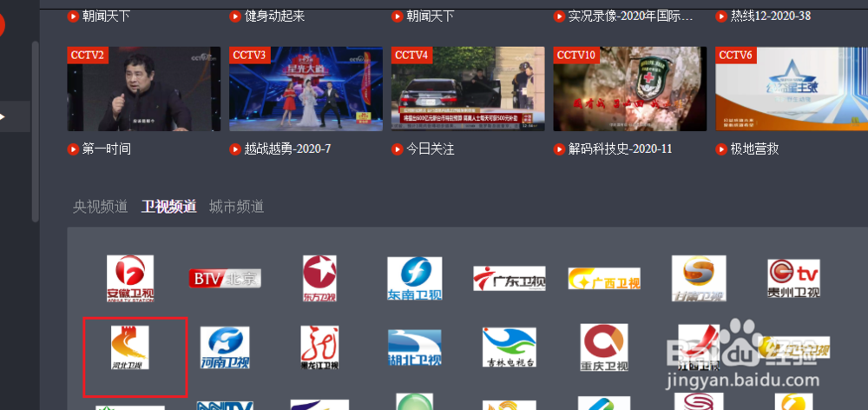Open the 安徽卫视 channel logo

130,278
